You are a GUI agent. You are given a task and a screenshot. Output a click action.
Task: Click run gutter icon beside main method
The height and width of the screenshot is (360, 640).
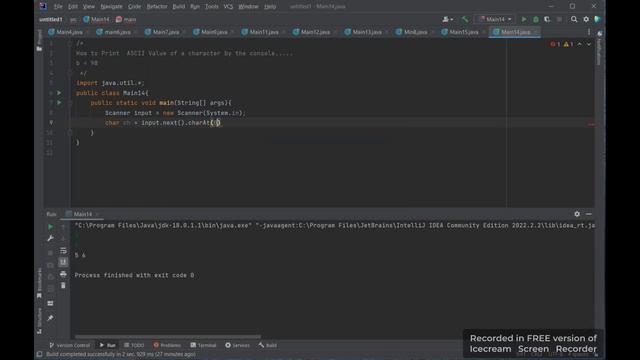(x=59, y=103)
